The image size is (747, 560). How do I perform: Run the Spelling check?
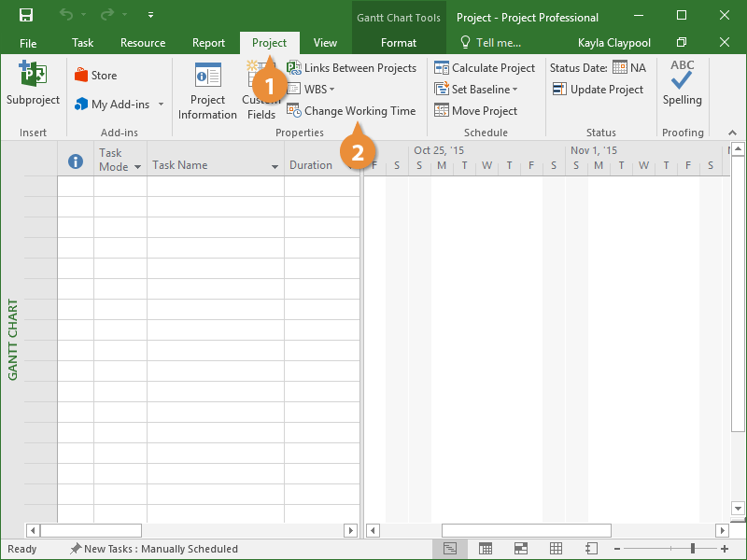pos(682,84)
